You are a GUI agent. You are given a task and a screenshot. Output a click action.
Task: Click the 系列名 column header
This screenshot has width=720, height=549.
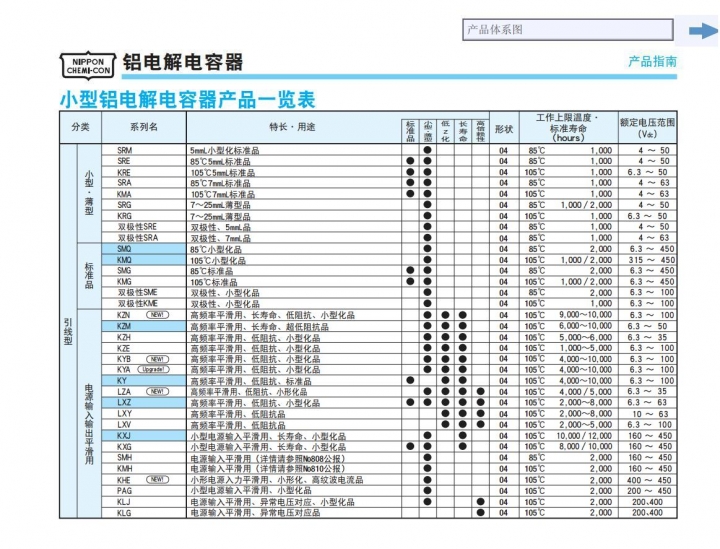(144, 127)
